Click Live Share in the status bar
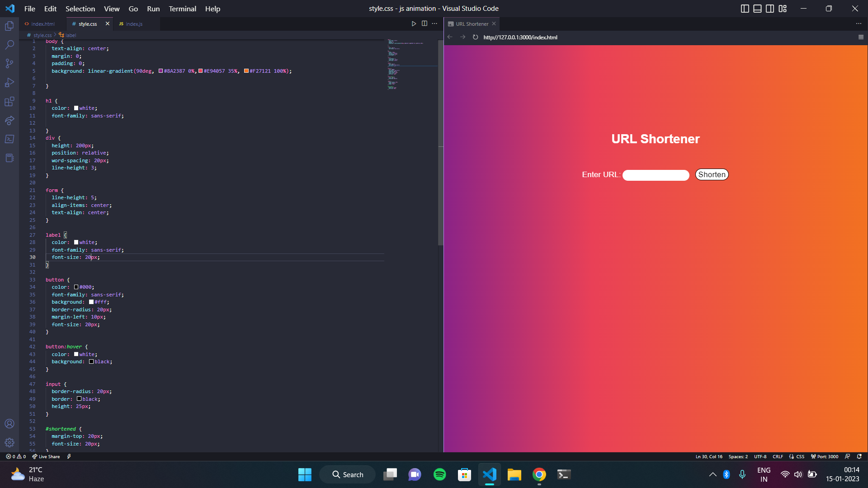 pyautogui.click(x=47, y=456)
